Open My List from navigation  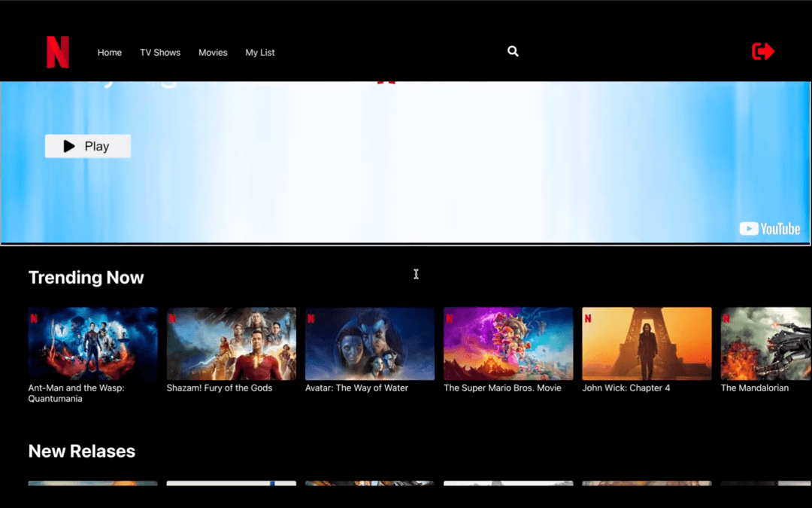(260, 53)
